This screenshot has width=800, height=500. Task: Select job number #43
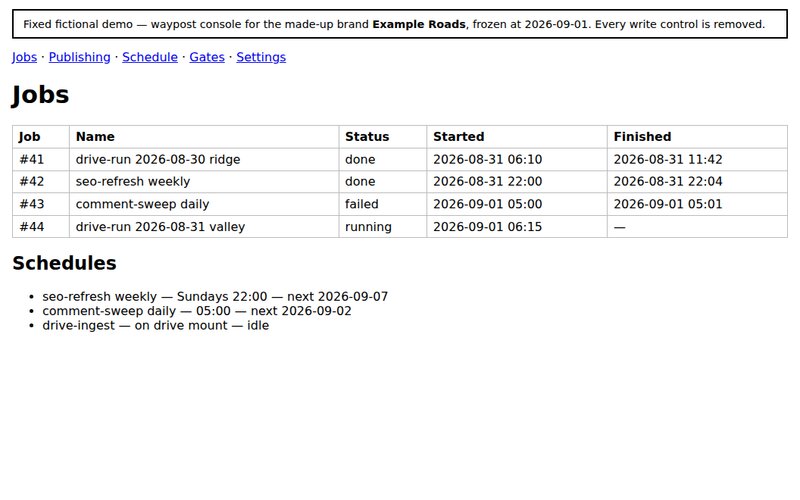(32, 204)
